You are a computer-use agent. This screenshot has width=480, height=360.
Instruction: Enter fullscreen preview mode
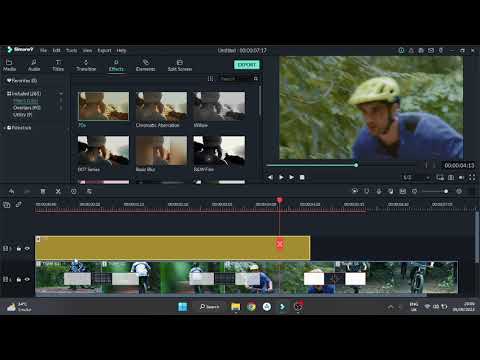pos(472,177)
